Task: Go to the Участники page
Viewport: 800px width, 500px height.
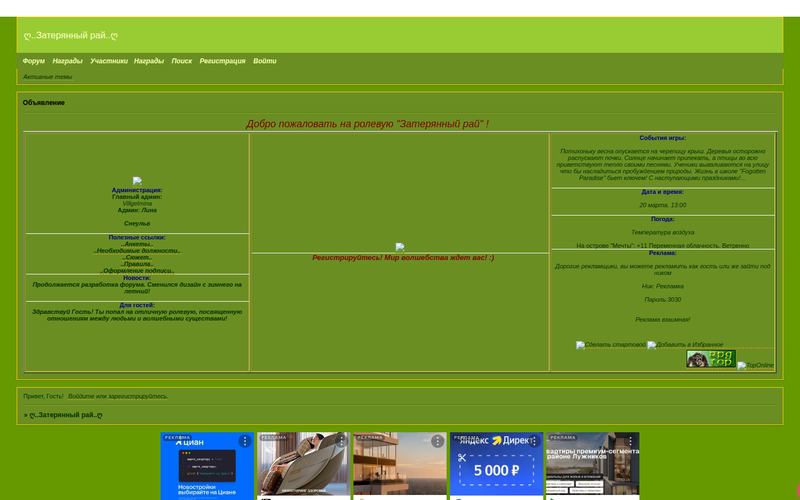Action: point(109,61)
